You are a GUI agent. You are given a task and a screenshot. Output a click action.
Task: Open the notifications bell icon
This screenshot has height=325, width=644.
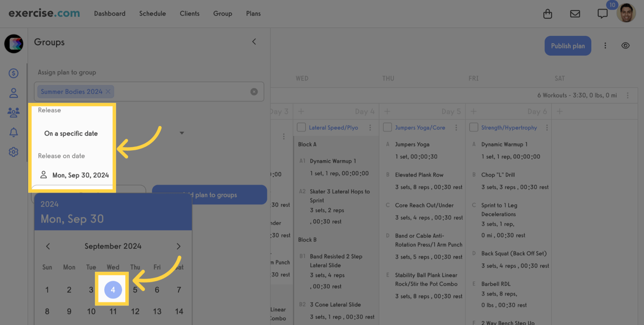click(x=13, y=132)
